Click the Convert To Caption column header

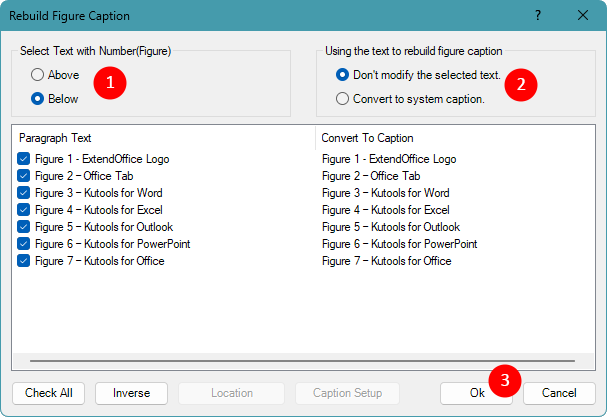455,138
